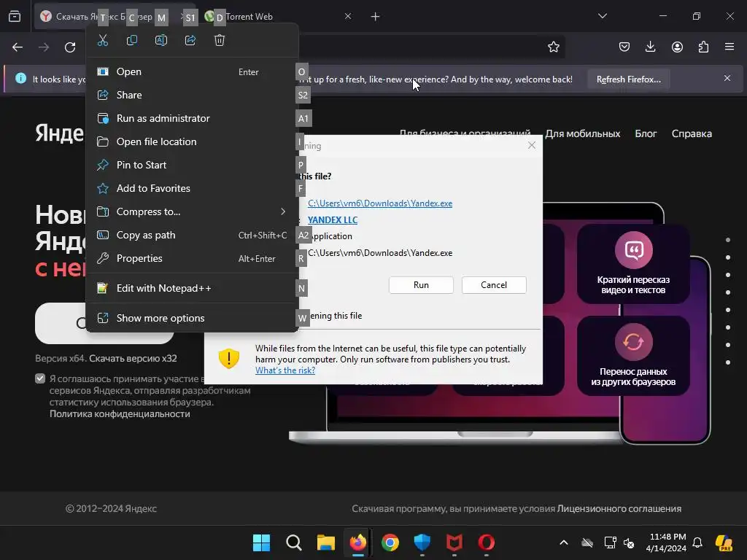Image resolution: width=747 pixels, height=560 pixels.
Task: Choose Edit with Notepad++
Action: coord(192,288)
